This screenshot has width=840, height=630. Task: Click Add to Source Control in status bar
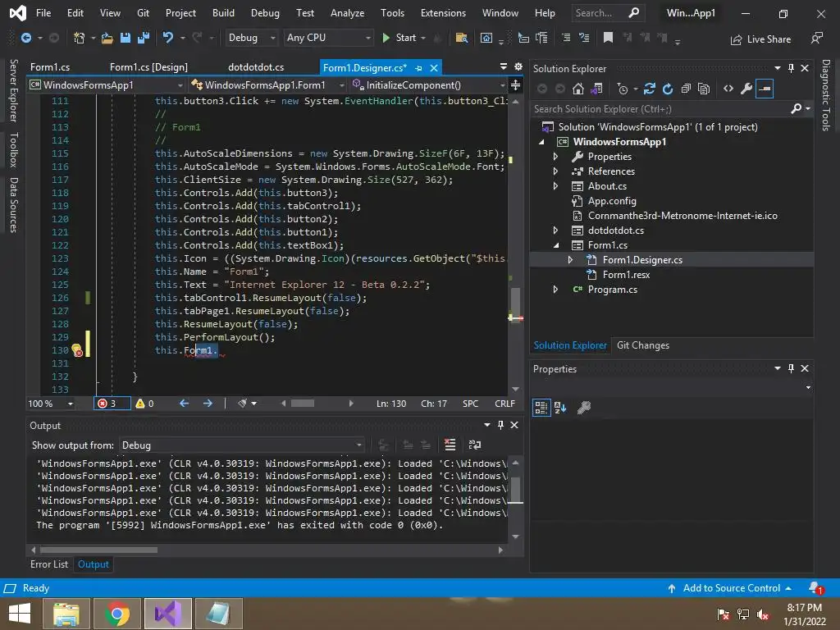click(731, 588)
